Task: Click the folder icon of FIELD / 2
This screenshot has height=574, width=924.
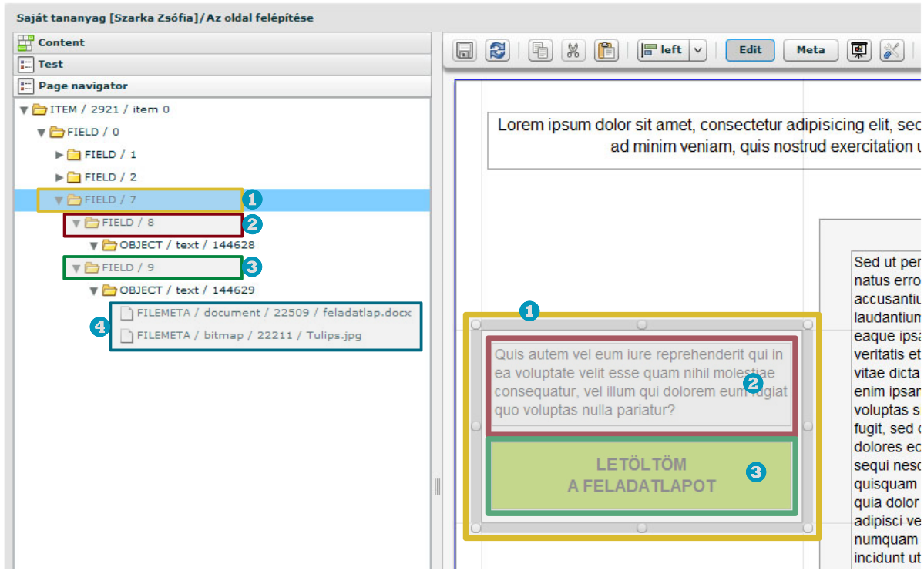Action: pos(74,177)
